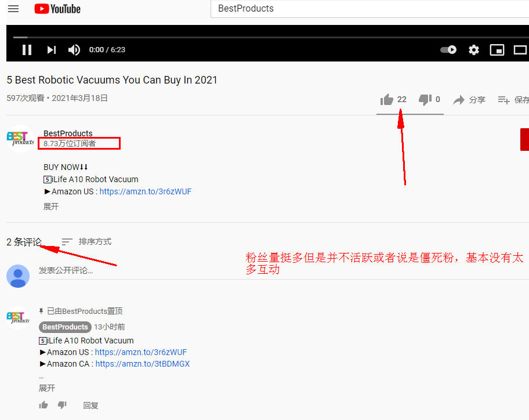Click the video title text
The image size is (529, 420).
[112, 80]
